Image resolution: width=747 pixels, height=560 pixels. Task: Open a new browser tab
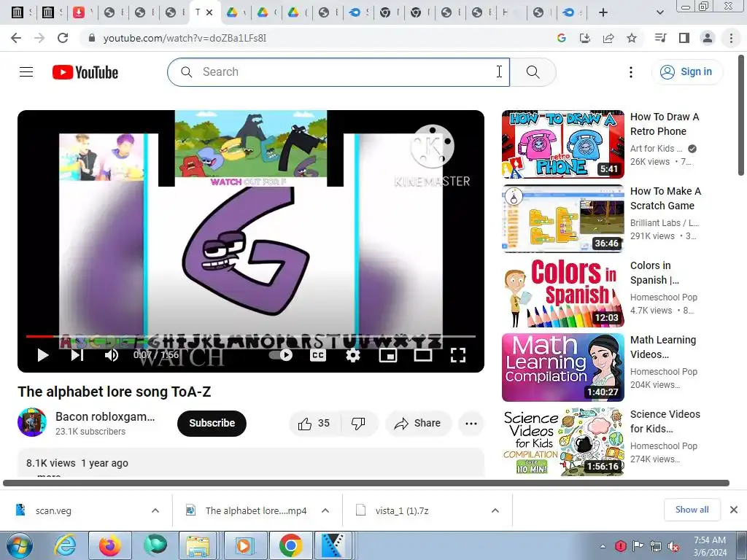point(603,12)
